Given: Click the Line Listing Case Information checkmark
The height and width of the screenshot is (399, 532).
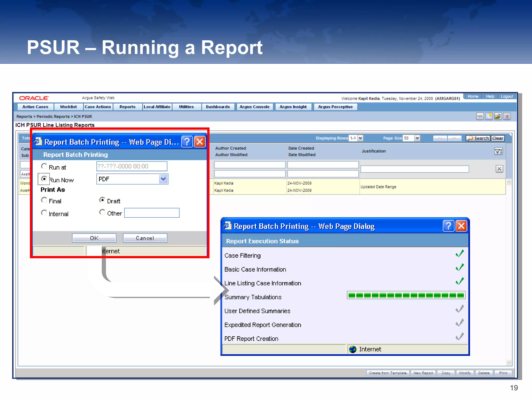Looking at the screenshot, I should [460, 281].
